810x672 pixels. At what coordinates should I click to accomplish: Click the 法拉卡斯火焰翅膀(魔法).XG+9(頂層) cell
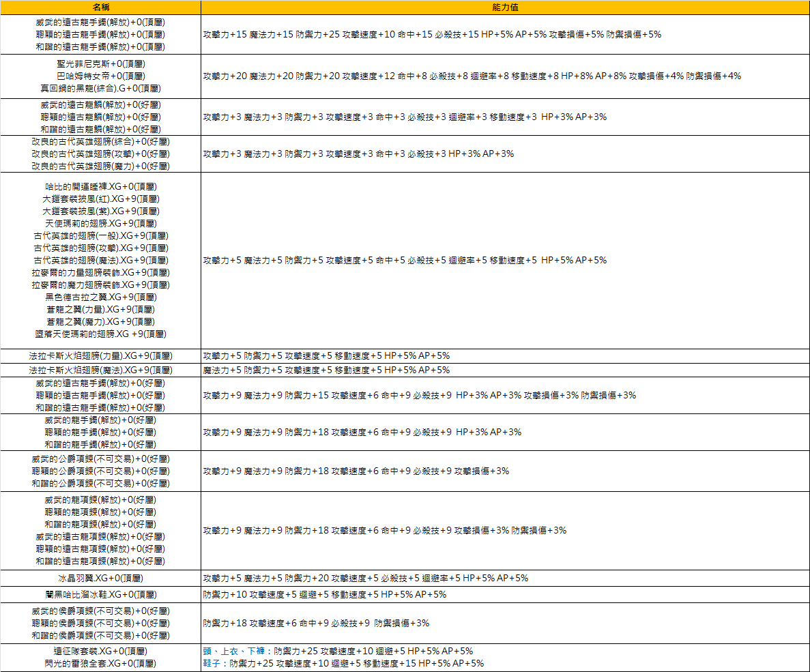pos(100,370)
